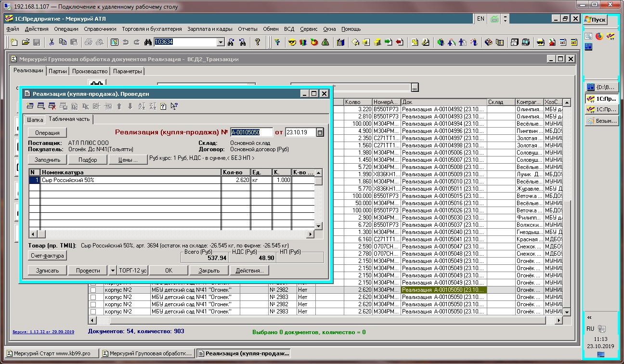
Task: Click the What's This cursor help icon
Action: pyautogui.click(x=174, y=106)
